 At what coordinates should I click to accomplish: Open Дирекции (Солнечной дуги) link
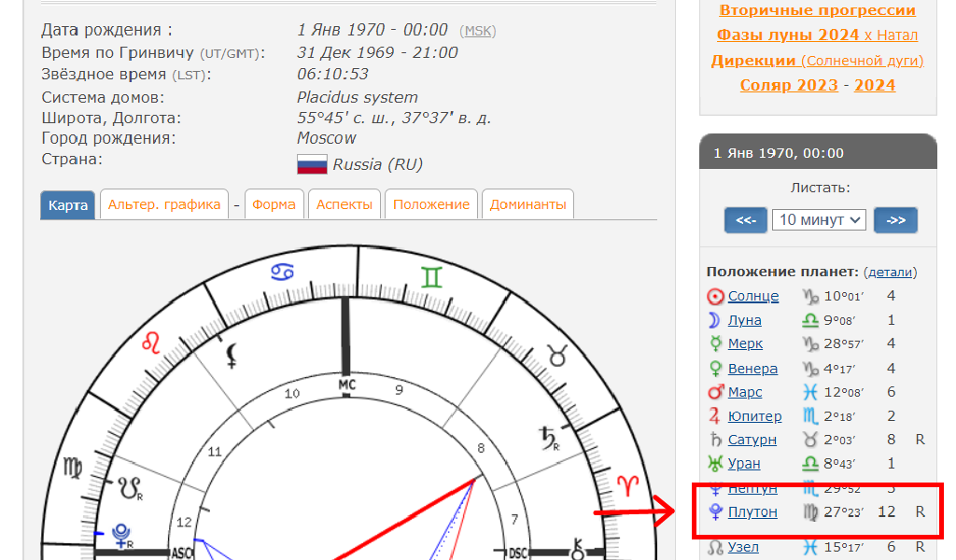pyautogui.click(x=817, y=61)
